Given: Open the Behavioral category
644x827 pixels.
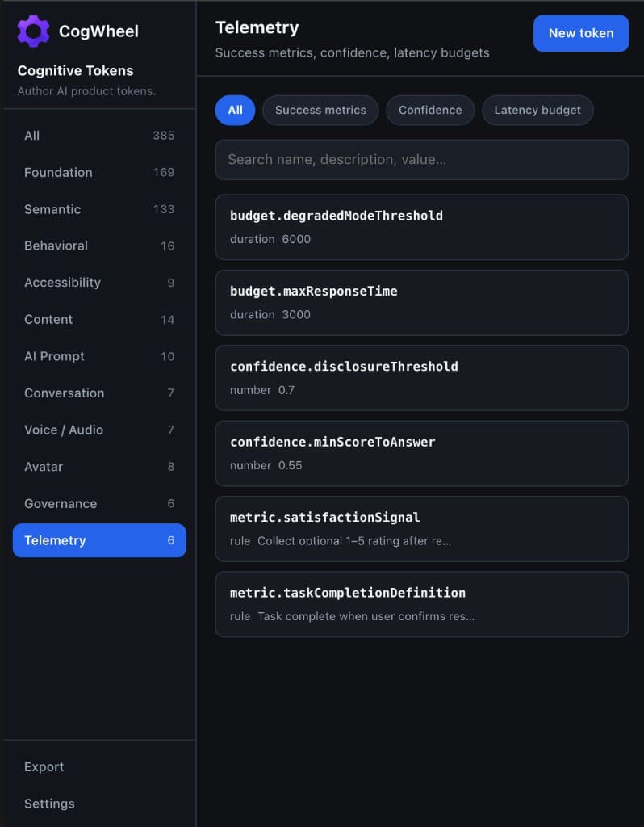Looking at the screenshot, I should click(99, 246).
